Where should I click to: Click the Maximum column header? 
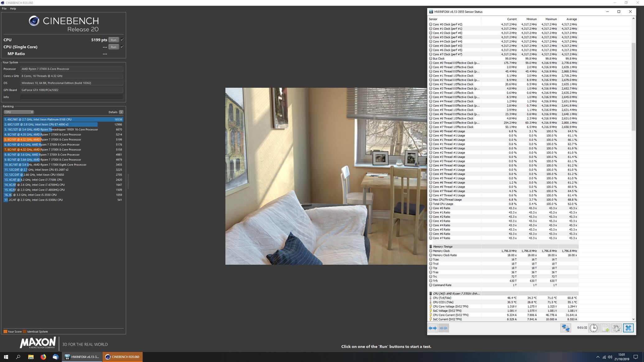(548, 19)
